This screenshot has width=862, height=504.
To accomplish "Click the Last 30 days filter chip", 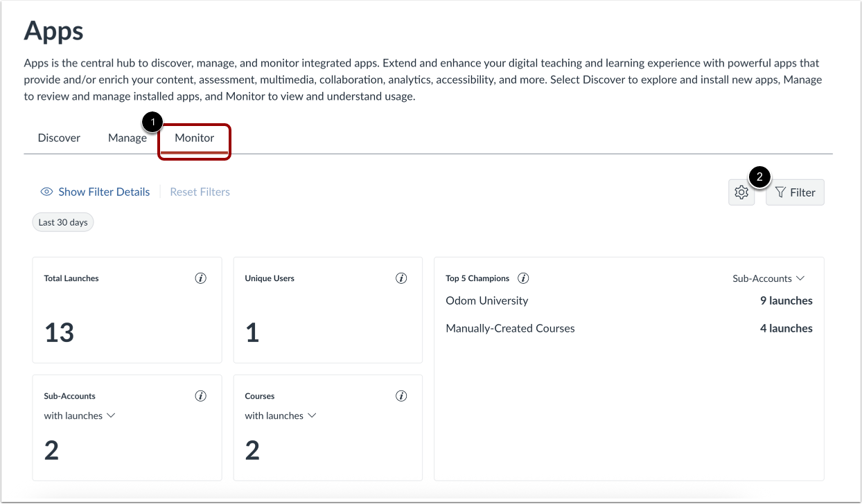I will pos(62,222).
